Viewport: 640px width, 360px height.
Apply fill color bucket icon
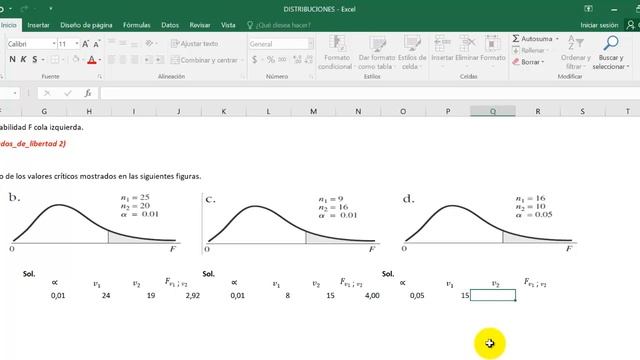[x=76, y=60]
